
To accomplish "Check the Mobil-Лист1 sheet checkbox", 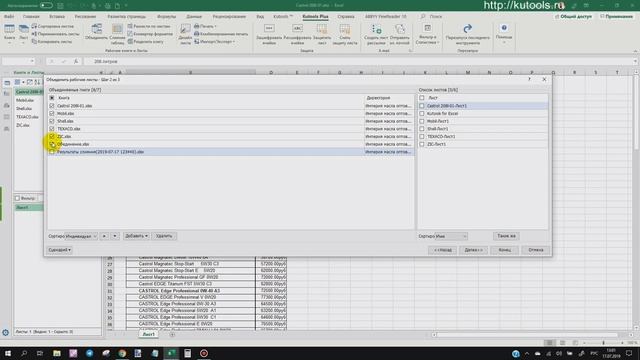I will pyautogui.click(x=422, y=121).
